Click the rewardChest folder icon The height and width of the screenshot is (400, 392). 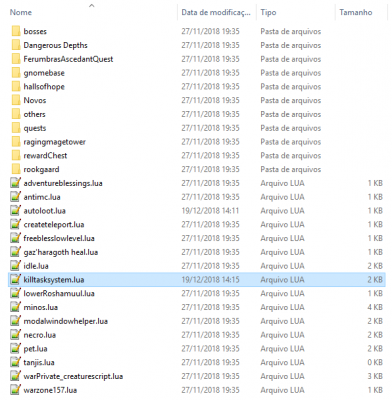click(x=15, y=156)
